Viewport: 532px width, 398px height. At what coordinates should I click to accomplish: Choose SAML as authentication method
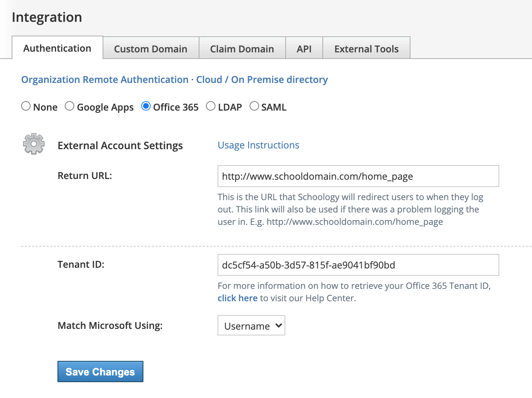pyautogui.click(x=254, y=106)
